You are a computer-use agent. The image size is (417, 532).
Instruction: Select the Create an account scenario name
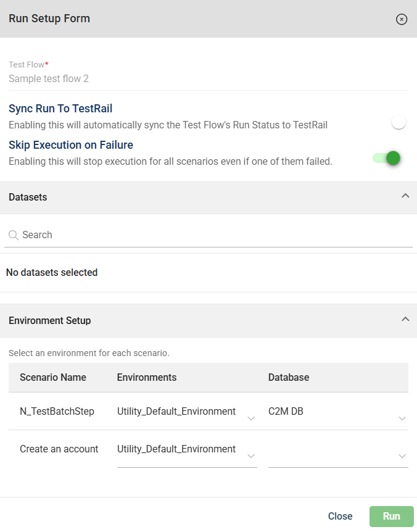59,449
